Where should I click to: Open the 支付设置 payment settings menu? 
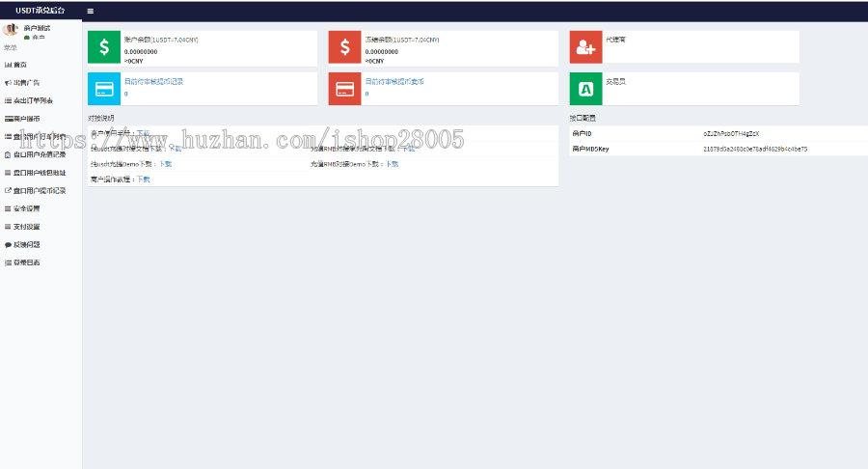(x=27, y=227)
